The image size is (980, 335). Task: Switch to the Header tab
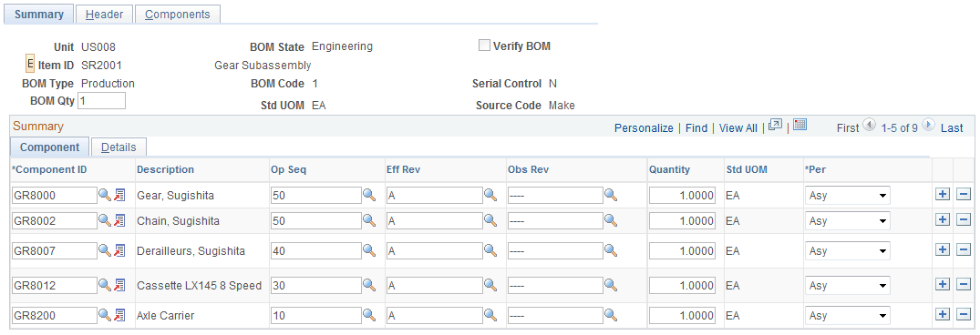tap(104, 15)
